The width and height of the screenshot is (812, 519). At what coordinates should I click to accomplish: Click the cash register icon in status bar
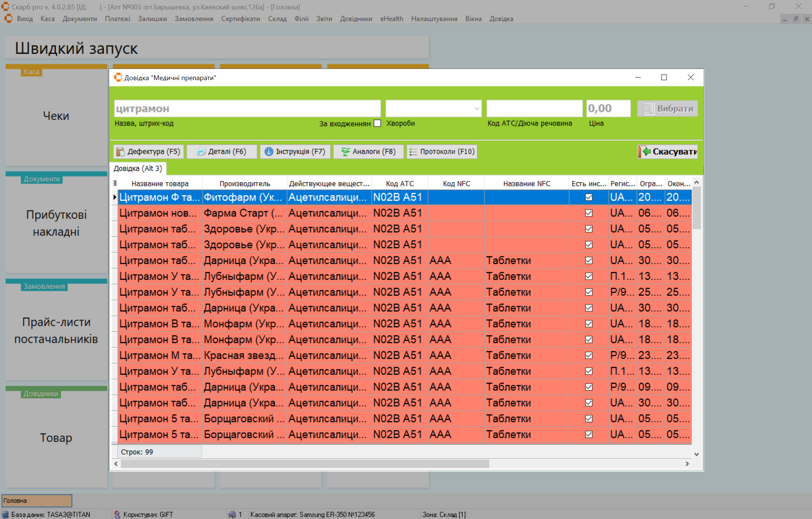232,514
